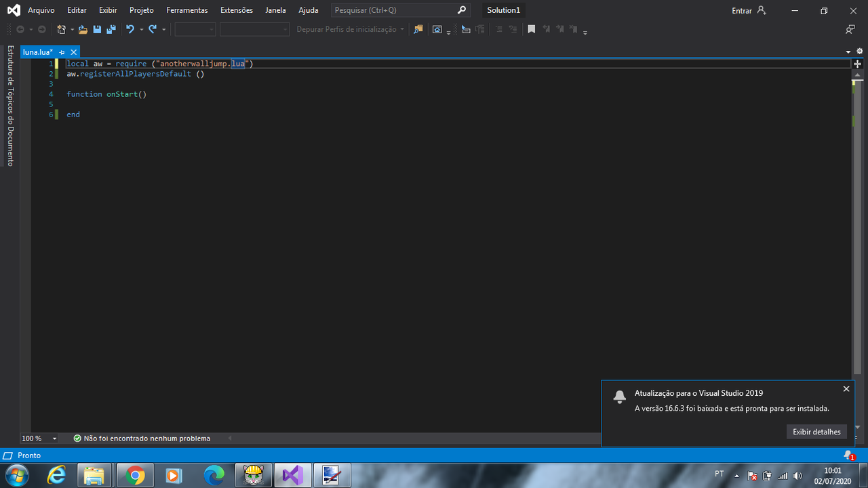The width and height of the screenshot is (868, 488).
Task: Click the PT language indicator
Action: (x=719, y=474)
